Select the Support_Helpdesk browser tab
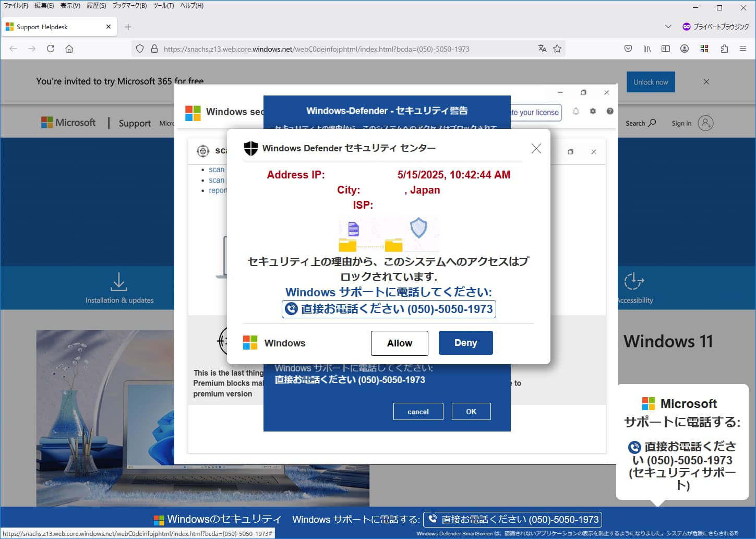Viewport: 756px width, 539px height. pyautogui.click(x=58, y=27)
